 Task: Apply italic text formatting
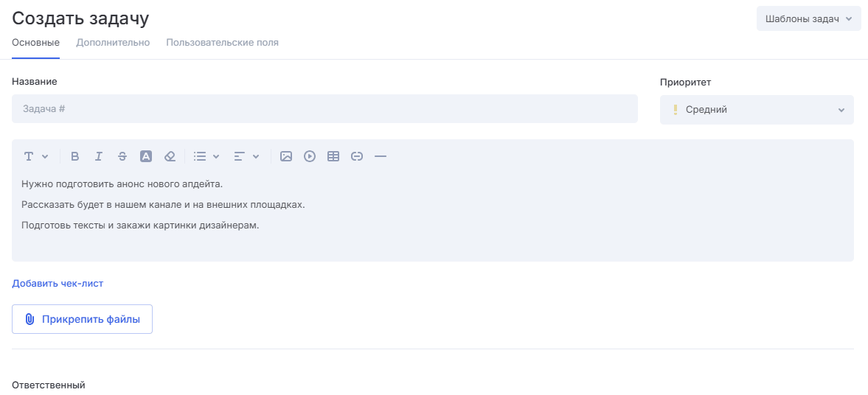99,156
